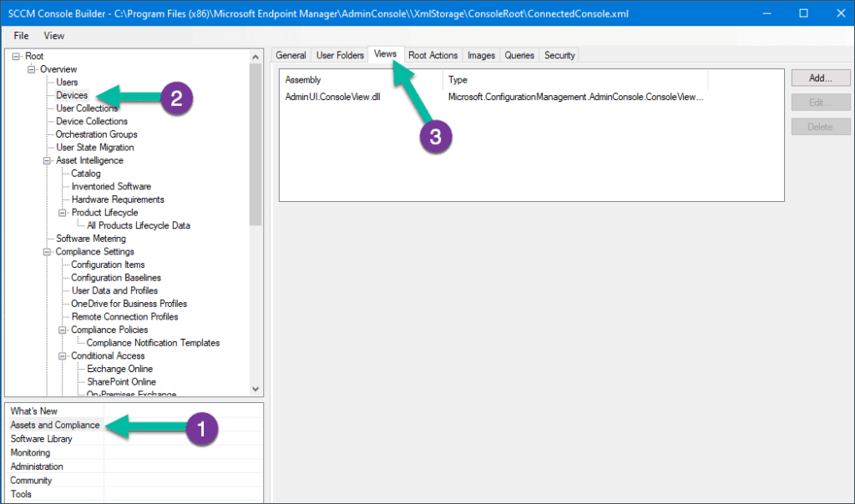Select Orchestration Groups node
This screenshot has width=855, height=504.
point(97,134)
